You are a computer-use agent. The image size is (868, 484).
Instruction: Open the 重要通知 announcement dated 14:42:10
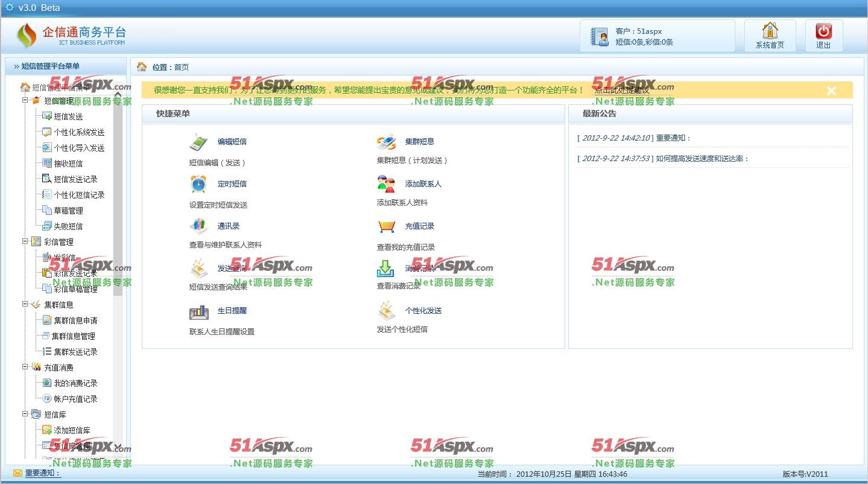click(x=673, y=138)
